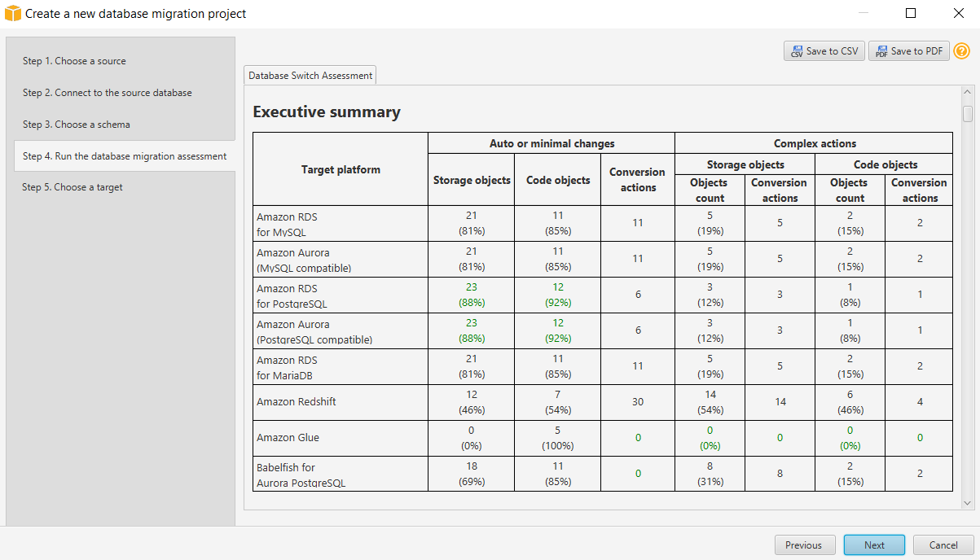Click the Babelfish for Aurora PostgreSQL row label

point(301,475)
